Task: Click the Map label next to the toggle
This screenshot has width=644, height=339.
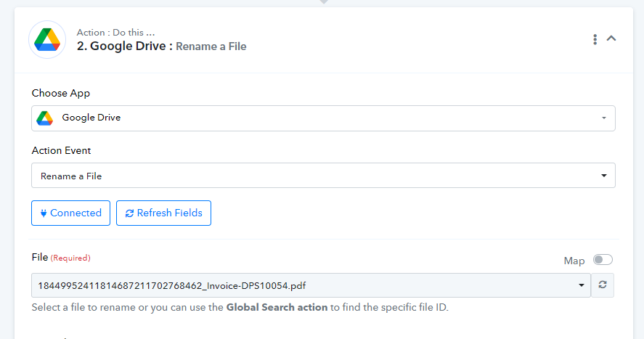Action: (x=574, y=261)
